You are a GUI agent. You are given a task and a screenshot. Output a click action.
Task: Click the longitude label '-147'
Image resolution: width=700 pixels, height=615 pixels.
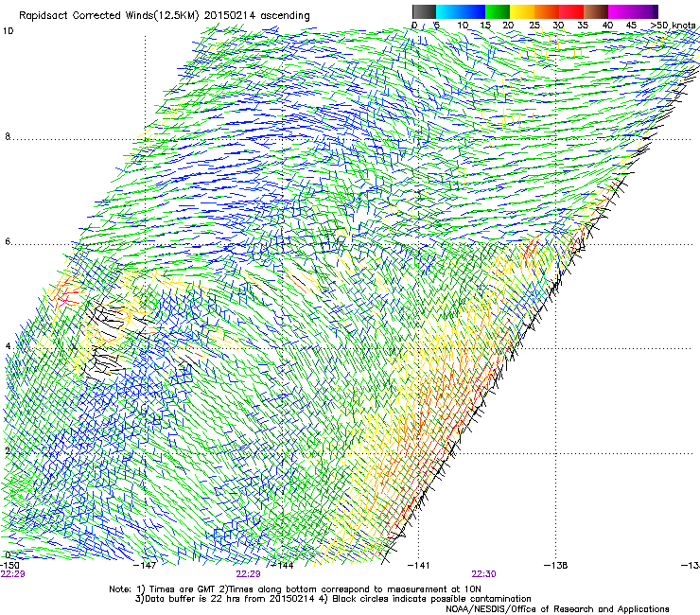click(145, 566)
